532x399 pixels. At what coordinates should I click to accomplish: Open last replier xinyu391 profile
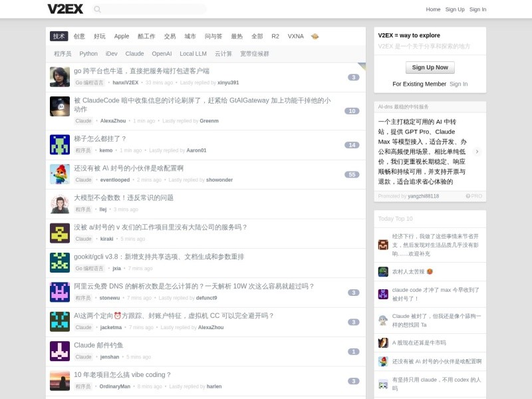pyautogui.click(x=228, y=82)
